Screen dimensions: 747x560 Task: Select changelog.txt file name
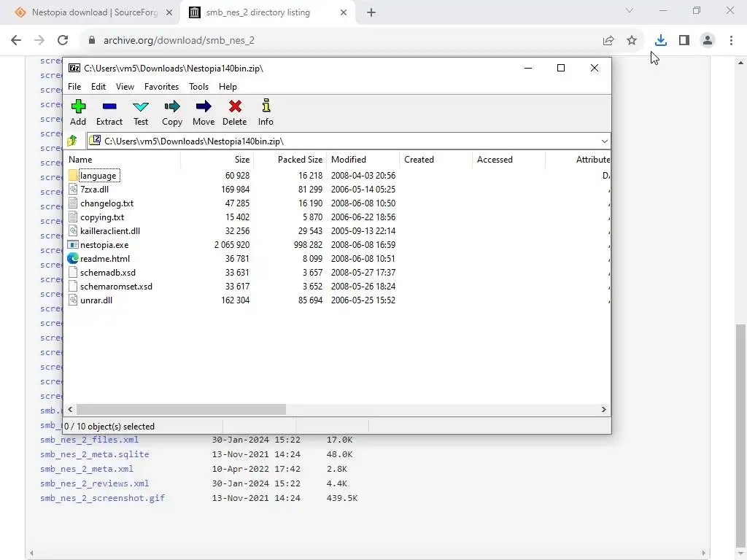[107, 203]
